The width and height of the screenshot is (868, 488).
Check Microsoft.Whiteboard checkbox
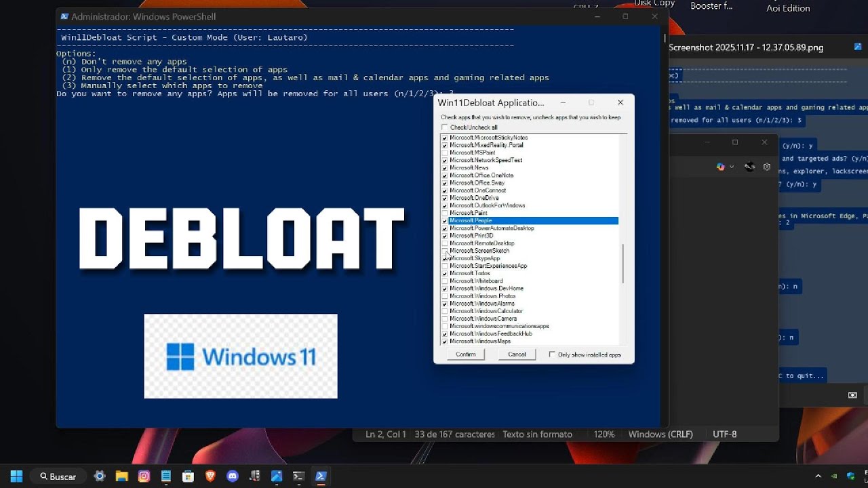(x=445, y=281)
